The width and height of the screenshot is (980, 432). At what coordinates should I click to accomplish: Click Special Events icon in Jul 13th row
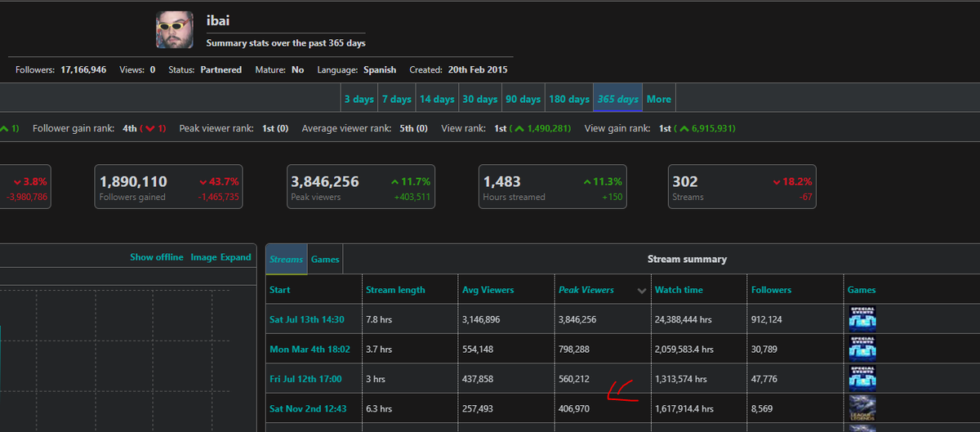click(x=862, y=319)
